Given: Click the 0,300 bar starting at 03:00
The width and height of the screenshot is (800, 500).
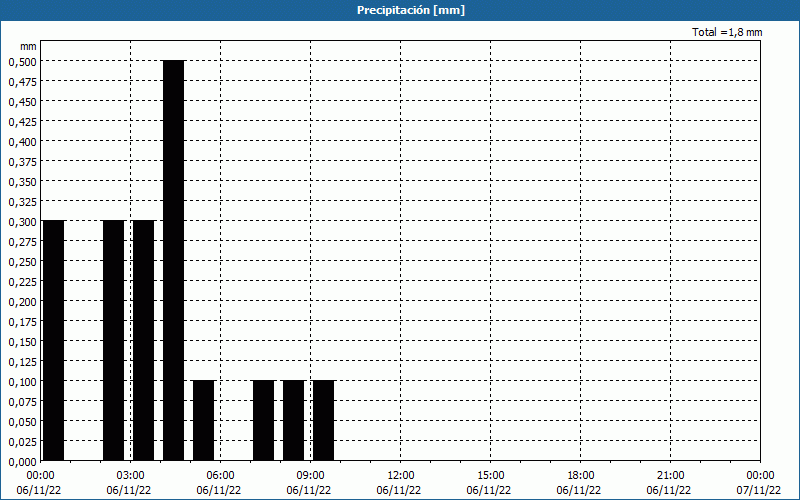Looking at the screenshot, I should 143,341.
